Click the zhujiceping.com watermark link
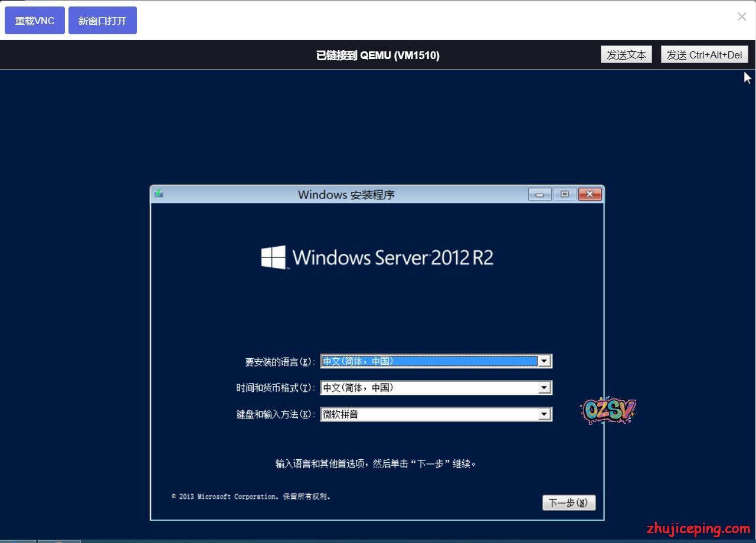The height and width of the screenshot is (543, 756). [x=698, y=528]
